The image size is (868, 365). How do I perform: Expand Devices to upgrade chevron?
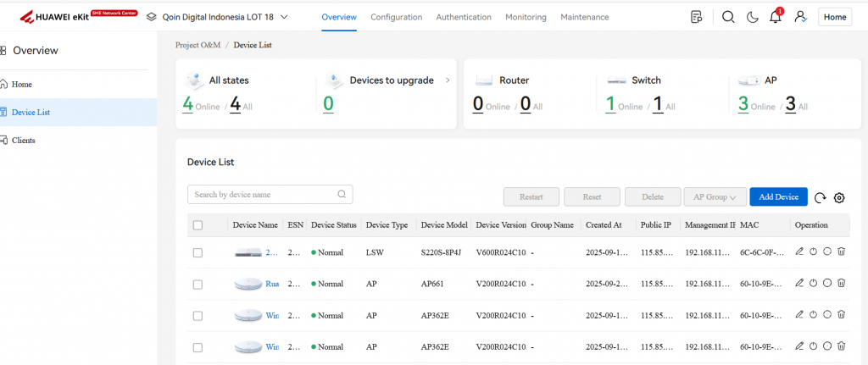click(x=447, y=80)
